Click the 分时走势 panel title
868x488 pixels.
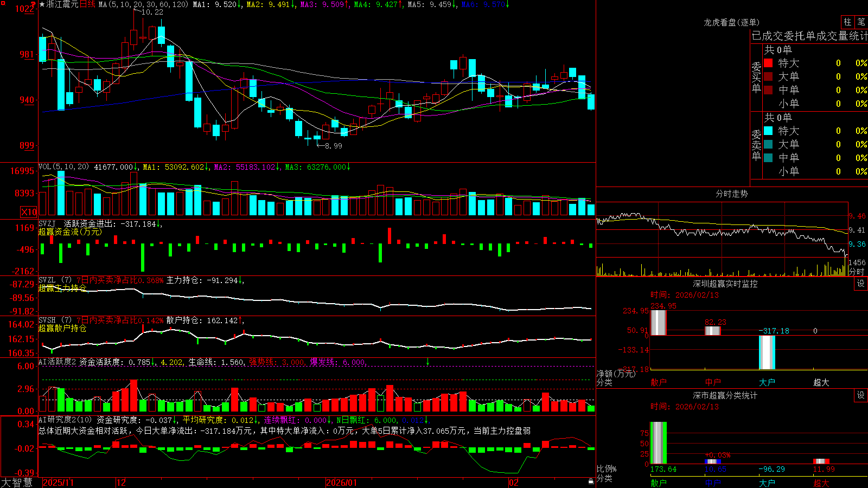tap(731, 194)
